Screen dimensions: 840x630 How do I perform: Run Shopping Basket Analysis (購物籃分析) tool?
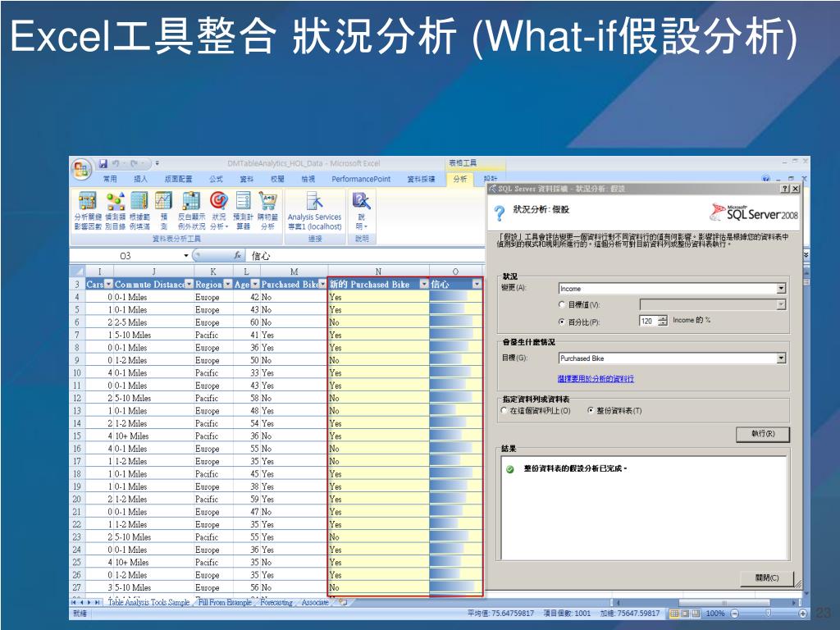[268, 211]
